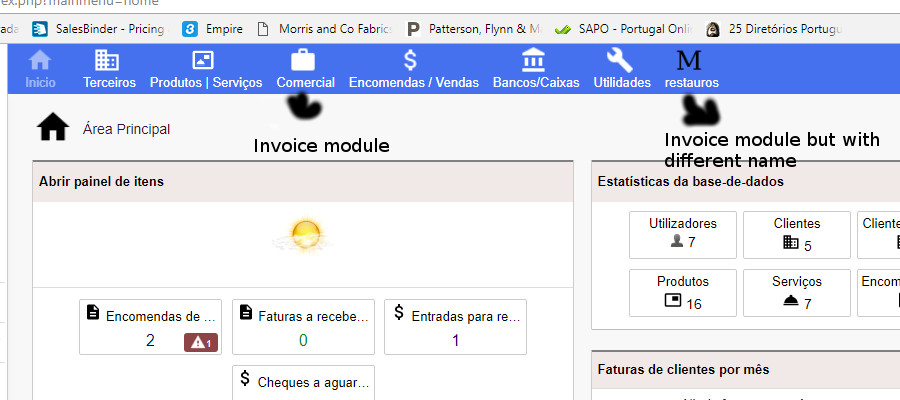Open SAPO - Portugal Online bookmark
The width and height of the screenshot is (900, 400).
(x=636, y=29)
